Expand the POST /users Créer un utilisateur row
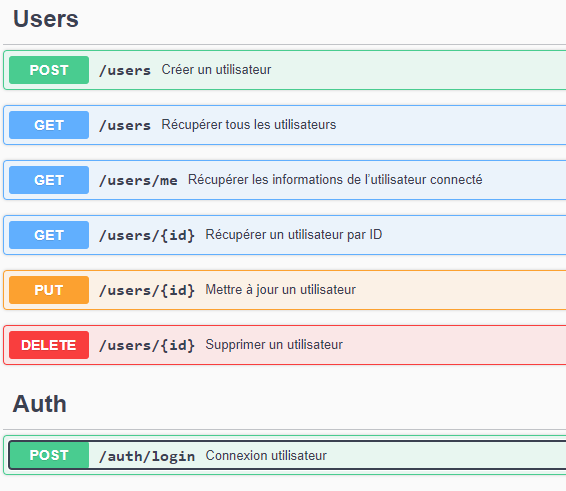The height and width of the screenshot is (491, 566). point(285,70)
